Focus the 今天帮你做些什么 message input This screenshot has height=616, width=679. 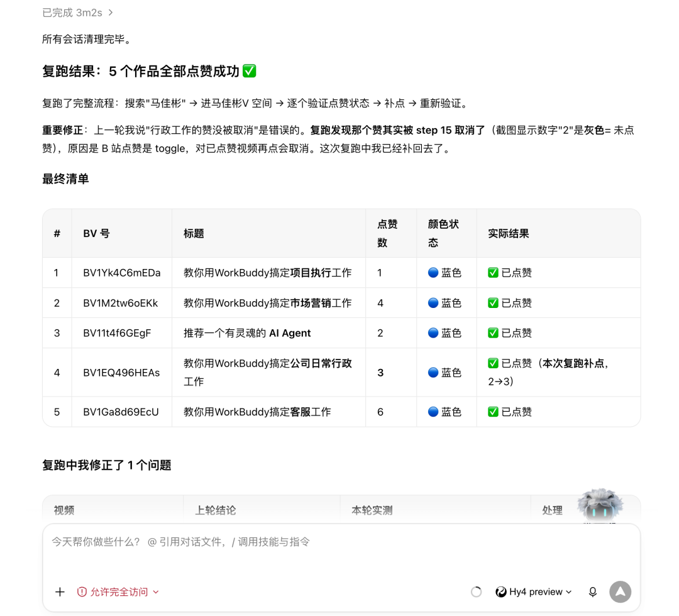click(x=341, y=542)
